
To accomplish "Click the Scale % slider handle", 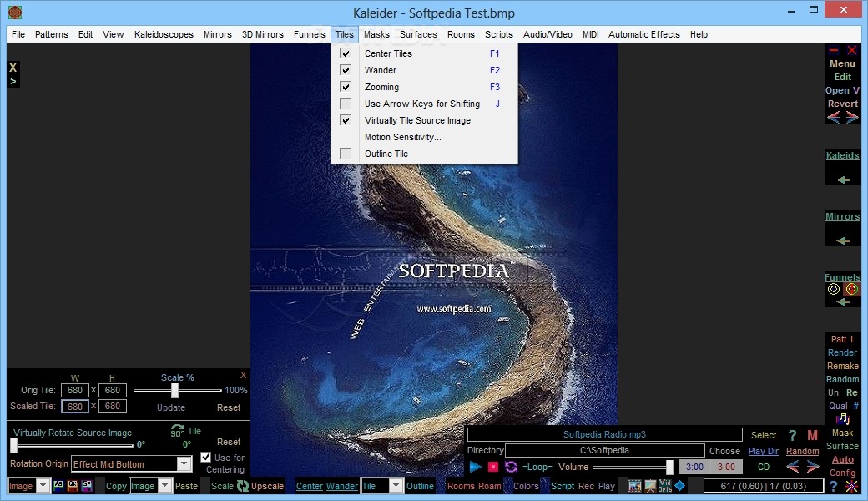I will coord(175,390).
